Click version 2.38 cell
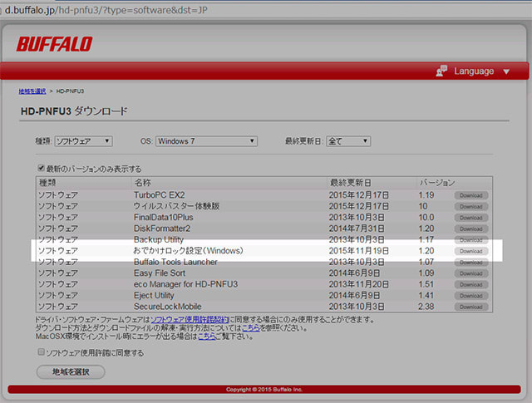Image resolution: width=532 pixels, height=403 pixels. tap(426, 307)
